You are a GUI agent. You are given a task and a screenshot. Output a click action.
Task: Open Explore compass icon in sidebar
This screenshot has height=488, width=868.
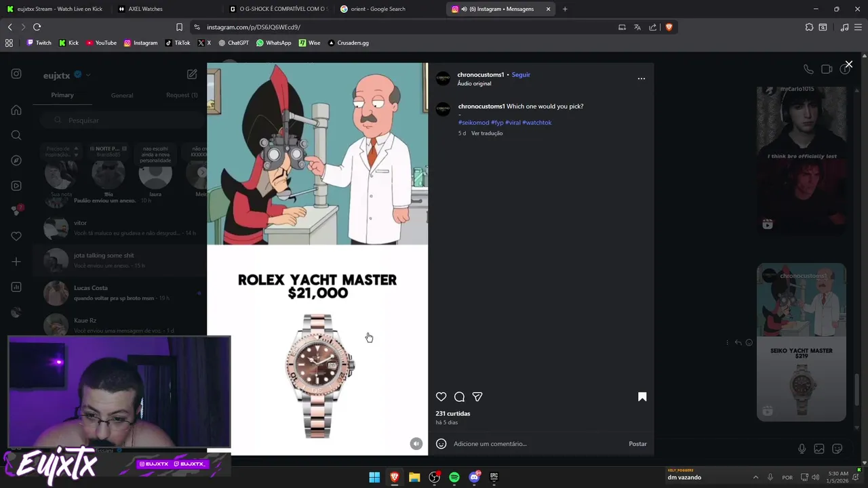click(x=16, y=161)
